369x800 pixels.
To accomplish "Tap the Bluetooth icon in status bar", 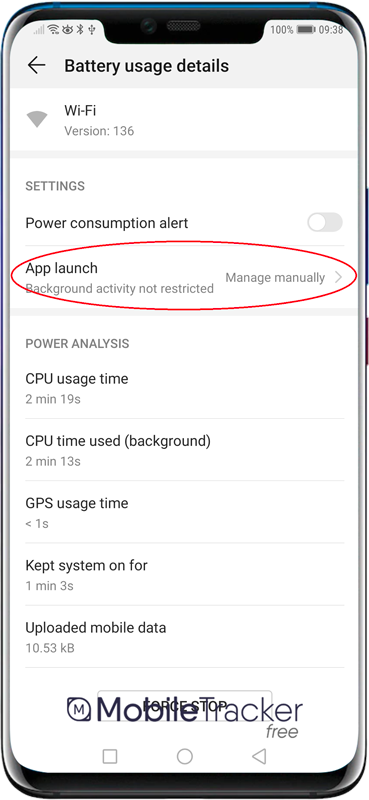I will (80, 30).
